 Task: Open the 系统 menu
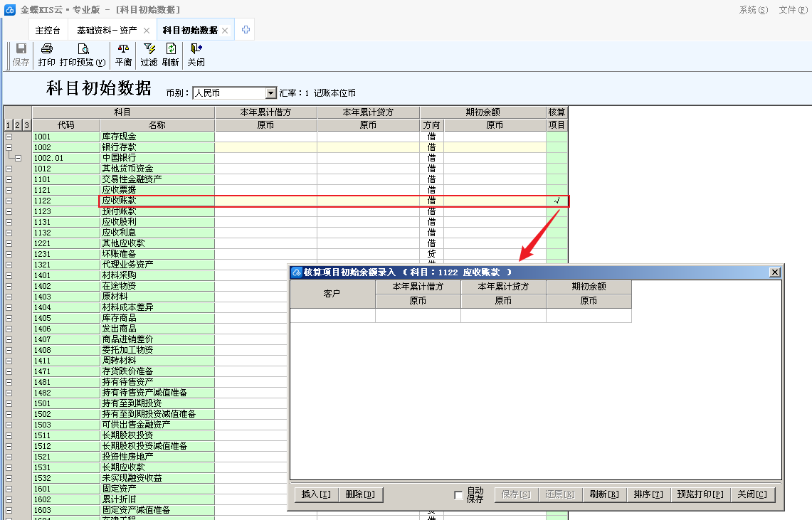753,10
